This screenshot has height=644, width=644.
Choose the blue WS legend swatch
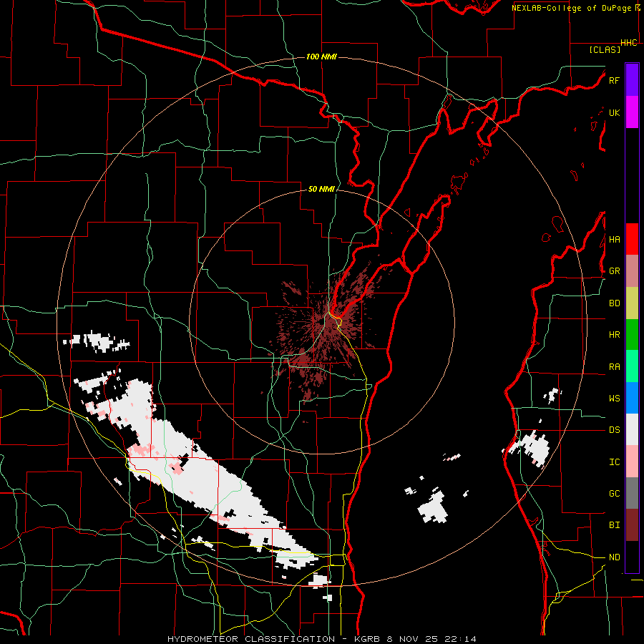point(632,398)
